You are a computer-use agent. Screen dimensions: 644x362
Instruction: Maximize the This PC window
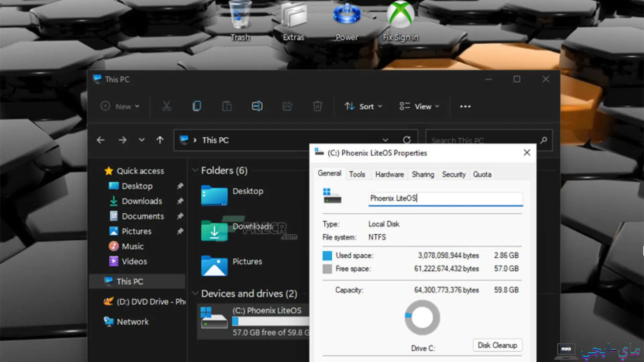tap(517, 79)
